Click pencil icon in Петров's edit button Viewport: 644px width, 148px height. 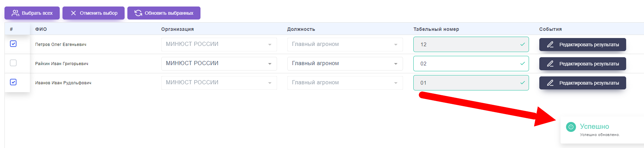(x=550, y=45)
